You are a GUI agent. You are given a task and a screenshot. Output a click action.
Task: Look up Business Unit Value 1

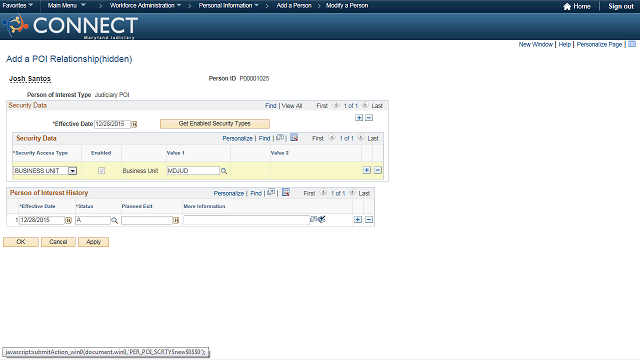tap(224, 171)
